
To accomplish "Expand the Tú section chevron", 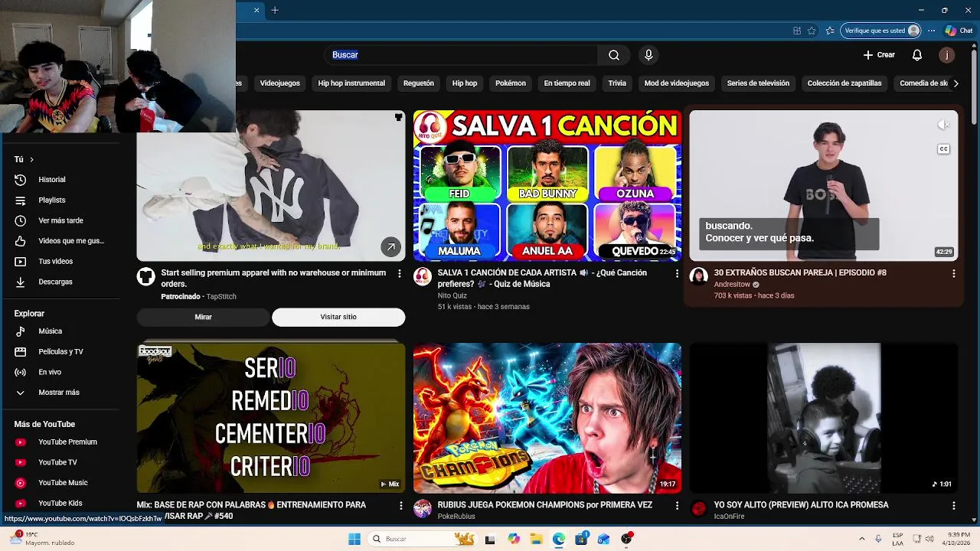I will coord(31,159).
